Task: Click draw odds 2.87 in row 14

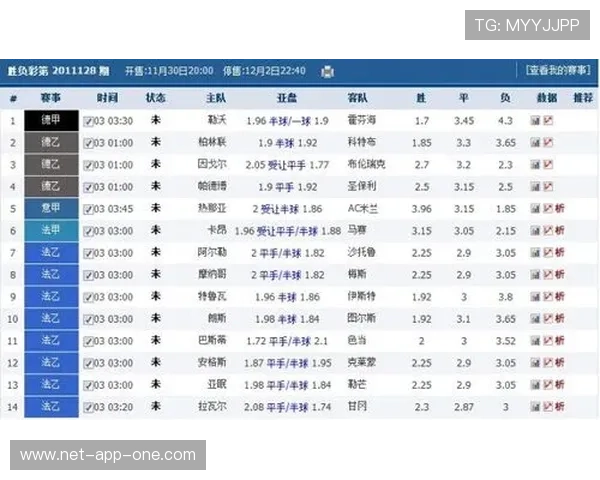Action: (x=464, y=407)
